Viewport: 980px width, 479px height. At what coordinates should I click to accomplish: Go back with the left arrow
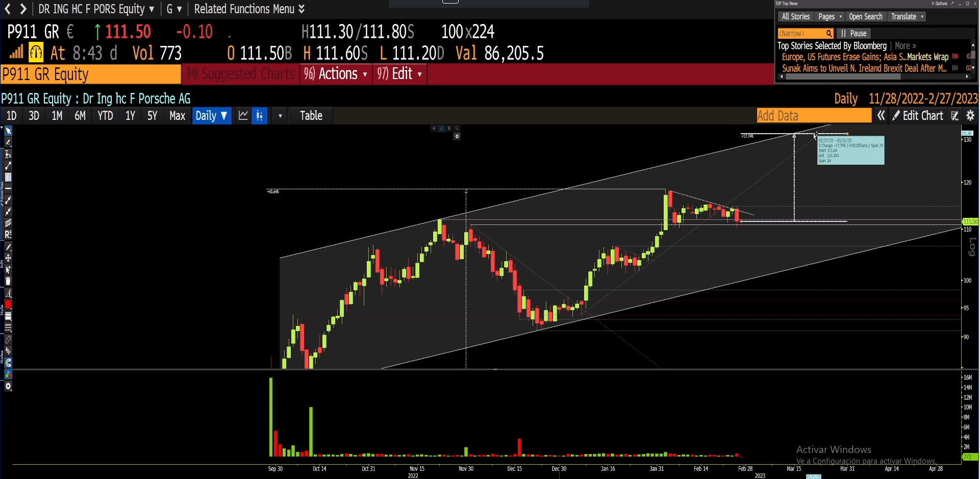point(8,9)
